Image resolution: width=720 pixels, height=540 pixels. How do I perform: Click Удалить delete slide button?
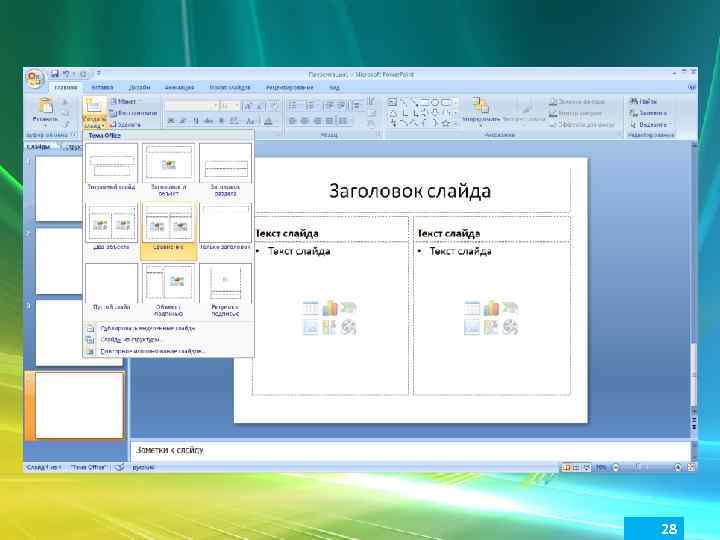coord(125,124)
